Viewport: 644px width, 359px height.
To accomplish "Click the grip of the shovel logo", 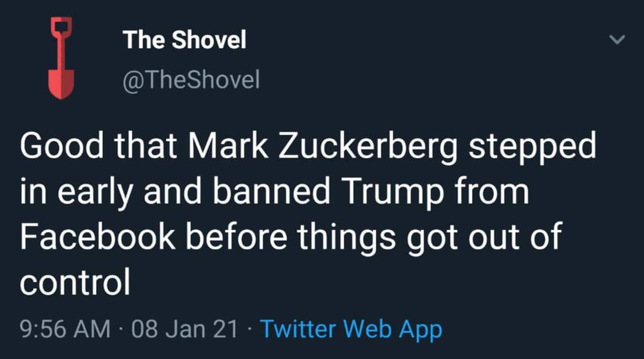I will click(x=61, y=27).
